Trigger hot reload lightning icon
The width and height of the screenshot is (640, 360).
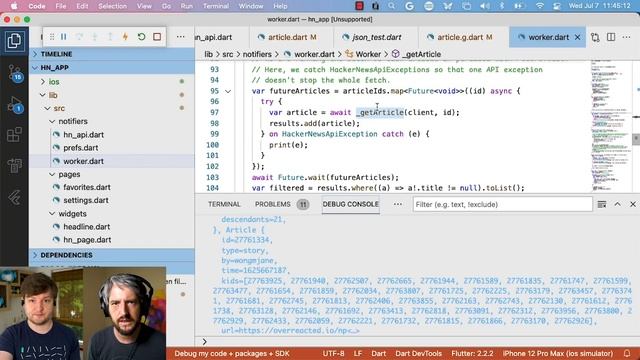[125, 37]
